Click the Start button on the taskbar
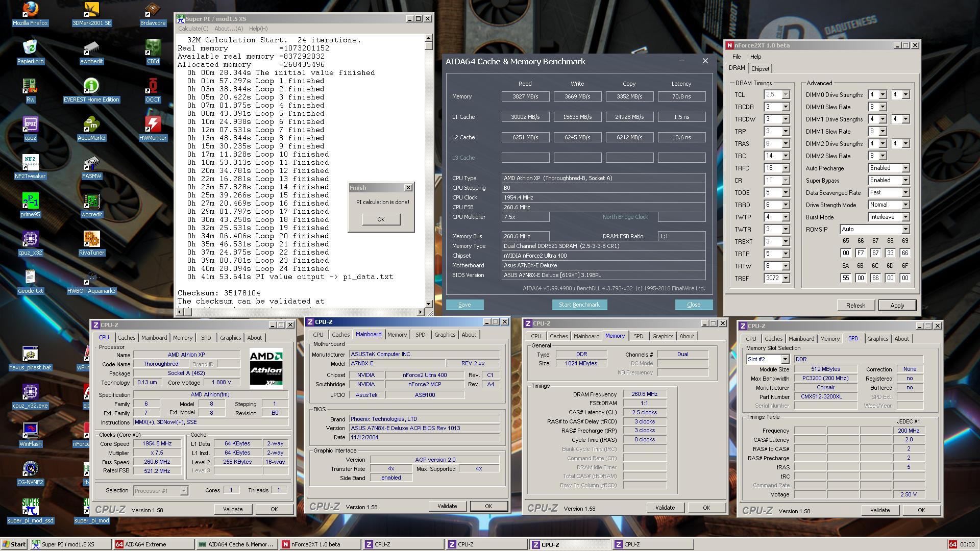 (14, 544)
